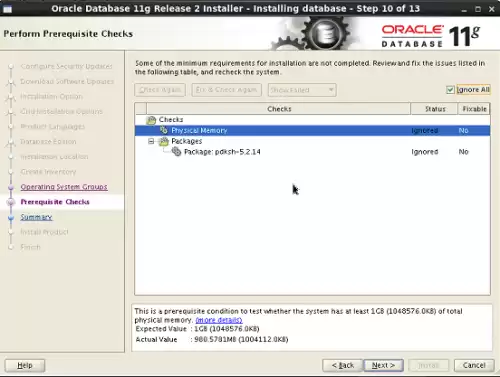The height and width of the screenshot is (377, 500).
Task: Select the Package: pdksh-5.2.14 row
Action: [x=312, y=152]
